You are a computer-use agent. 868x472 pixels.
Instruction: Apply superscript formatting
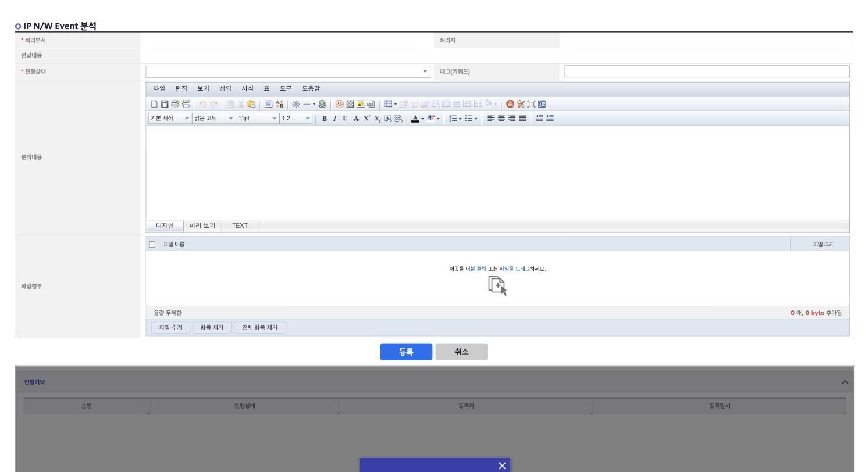[x=367, y=119]
